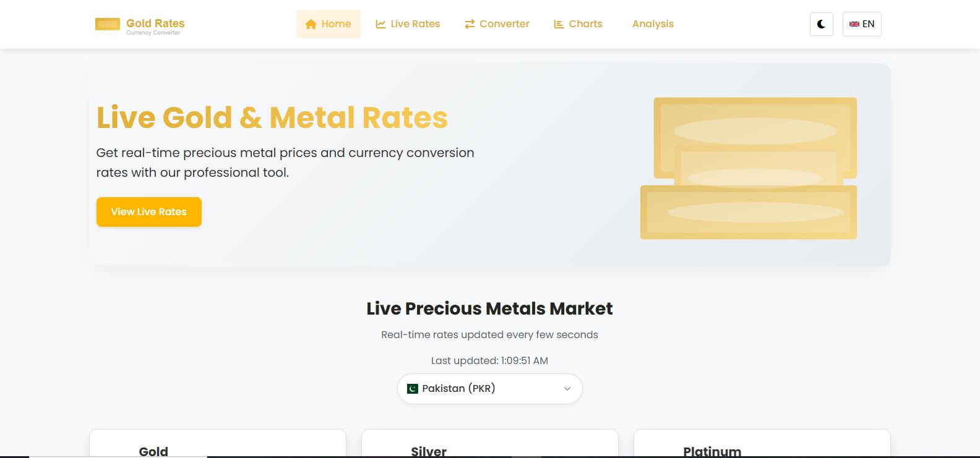Click the Live Rates line-chart icon
The image size is (980, 458).
380,24
